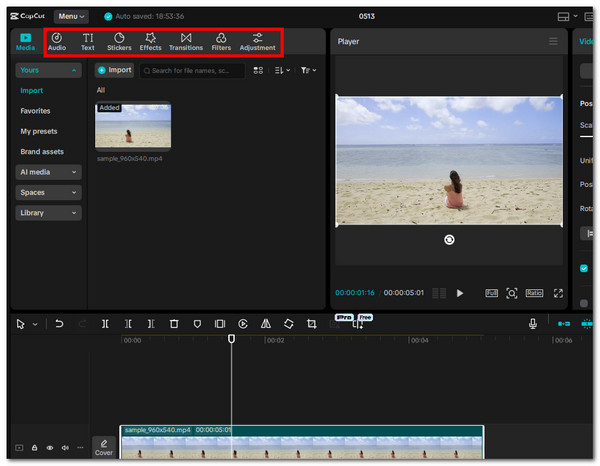This screenshot has width=600, height=466.
Task: Click the Full quality button in the player
Action: coord(491,293)
